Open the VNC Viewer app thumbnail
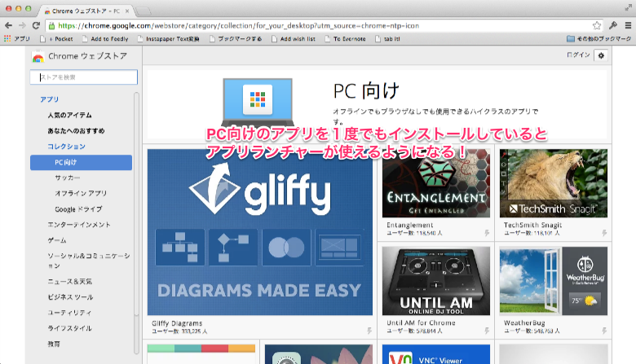The width and height of the screenshot is (636, 364). 436,354
